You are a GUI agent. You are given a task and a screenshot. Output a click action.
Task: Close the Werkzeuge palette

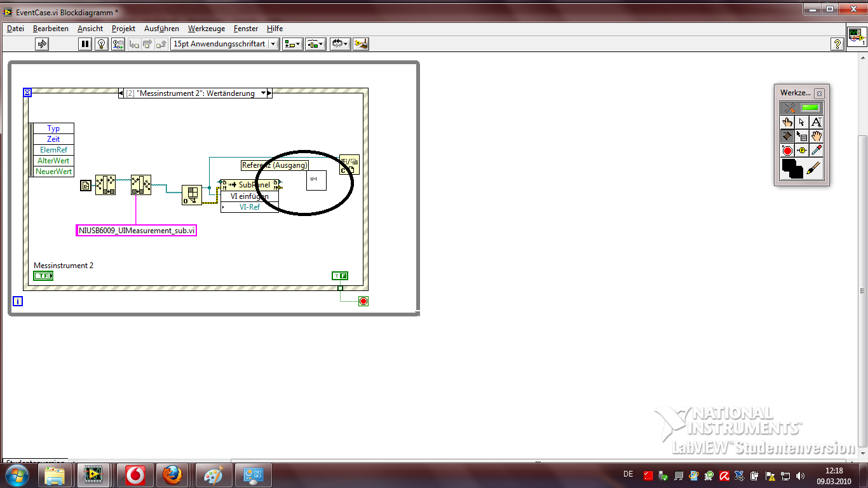pos(819,93)
